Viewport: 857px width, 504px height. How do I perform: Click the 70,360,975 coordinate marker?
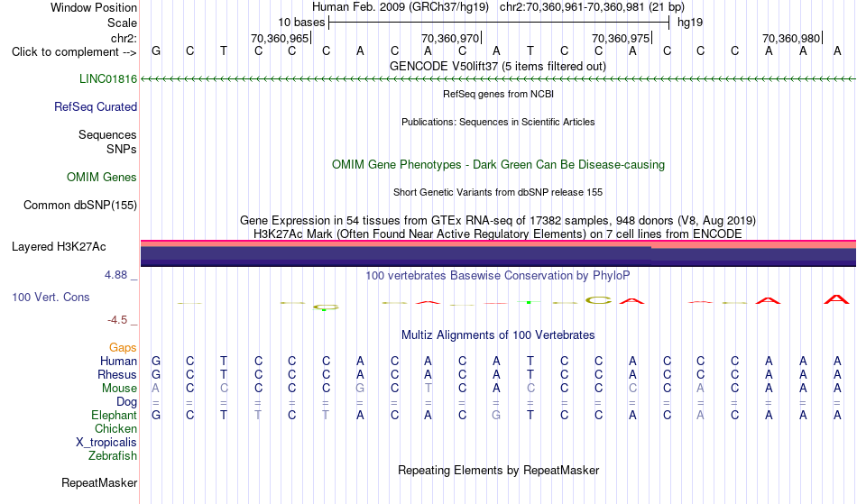tap(621, 38)
